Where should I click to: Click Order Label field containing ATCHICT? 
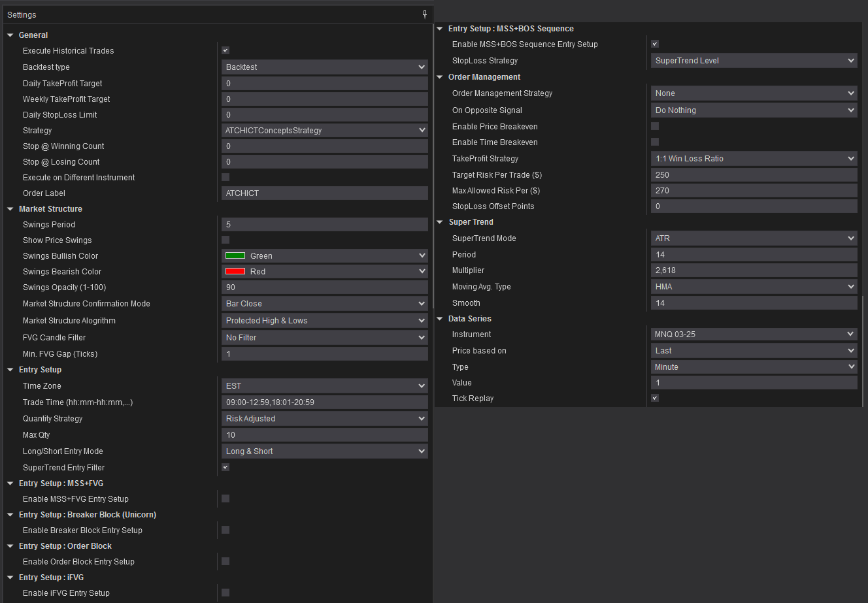click(325, 193)
